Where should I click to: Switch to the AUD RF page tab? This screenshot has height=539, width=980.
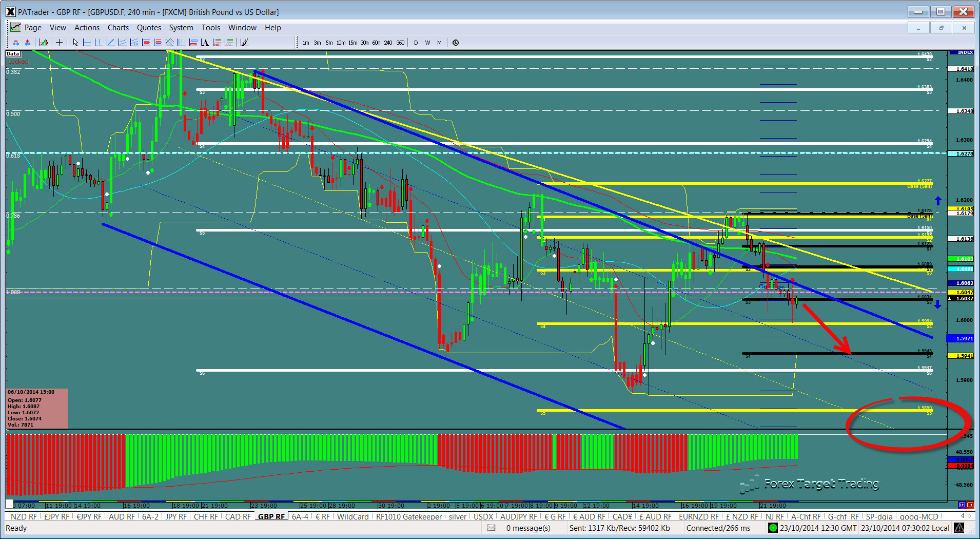[x=122, y=516]
